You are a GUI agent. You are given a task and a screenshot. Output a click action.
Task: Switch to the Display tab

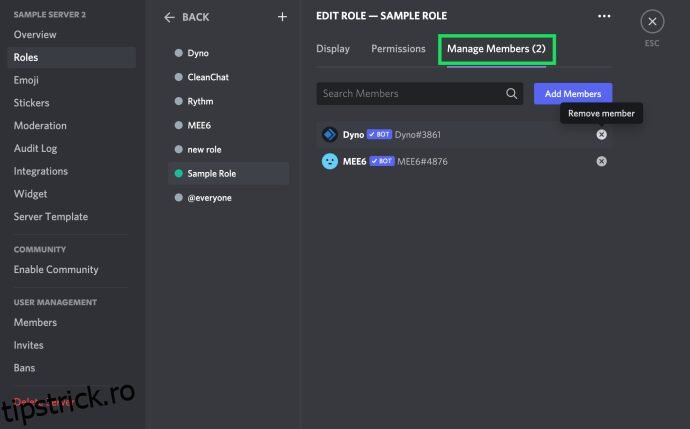(x=333, y=48)
